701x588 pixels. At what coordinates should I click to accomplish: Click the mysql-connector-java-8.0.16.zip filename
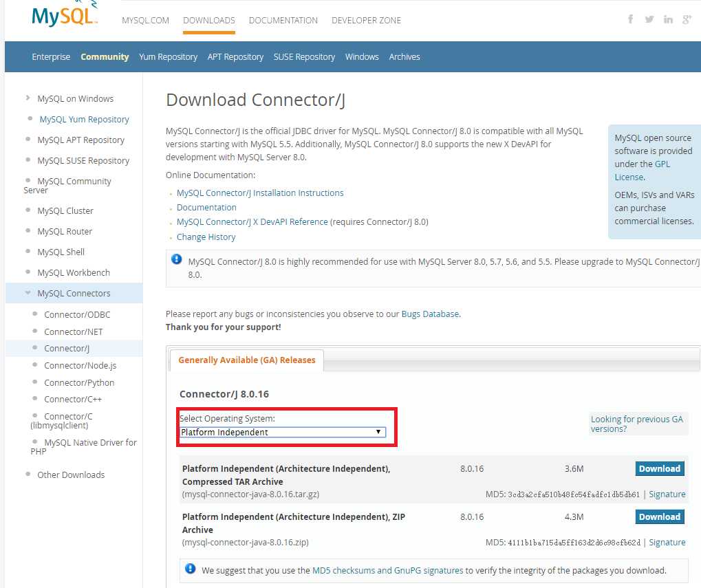click(245, 543)
